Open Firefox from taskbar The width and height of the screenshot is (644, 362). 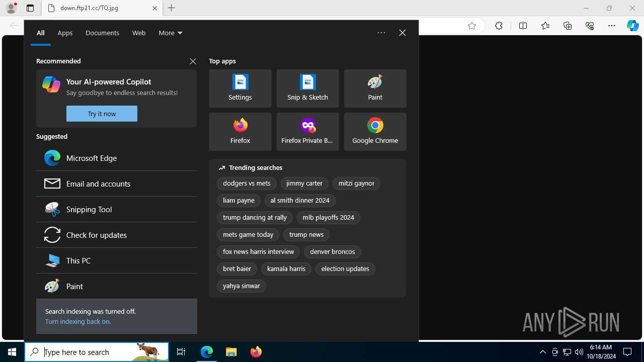tap(256, 352)
